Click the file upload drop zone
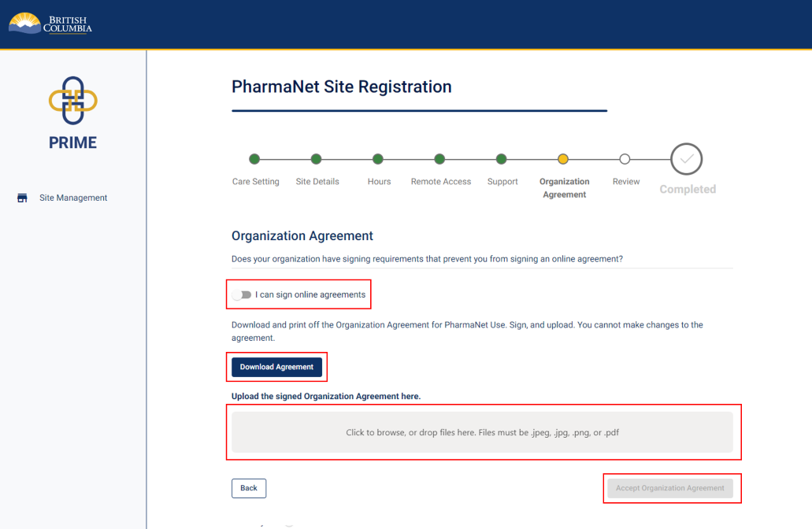The image size is (812, 529). point(482,432)
